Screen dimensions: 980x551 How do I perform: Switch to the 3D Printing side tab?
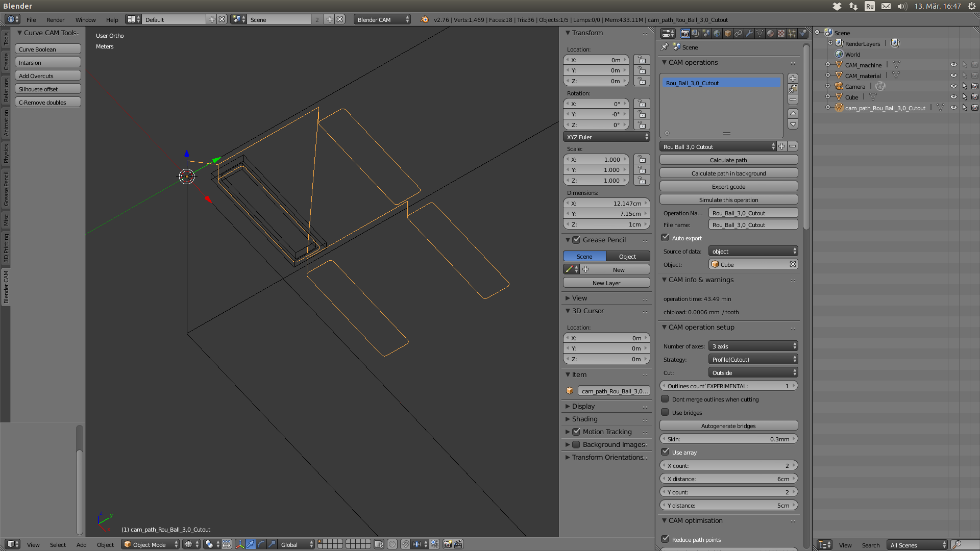click(6, 248)
